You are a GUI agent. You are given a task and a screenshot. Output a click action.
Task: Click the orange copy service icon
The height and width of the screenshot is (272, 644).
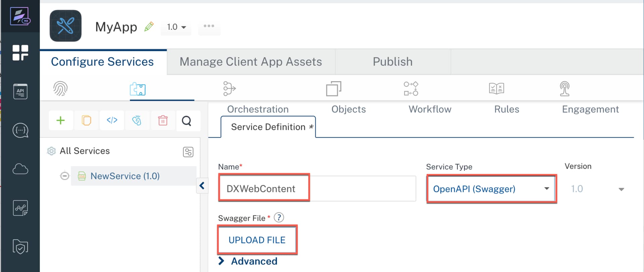tap(86, 121)
